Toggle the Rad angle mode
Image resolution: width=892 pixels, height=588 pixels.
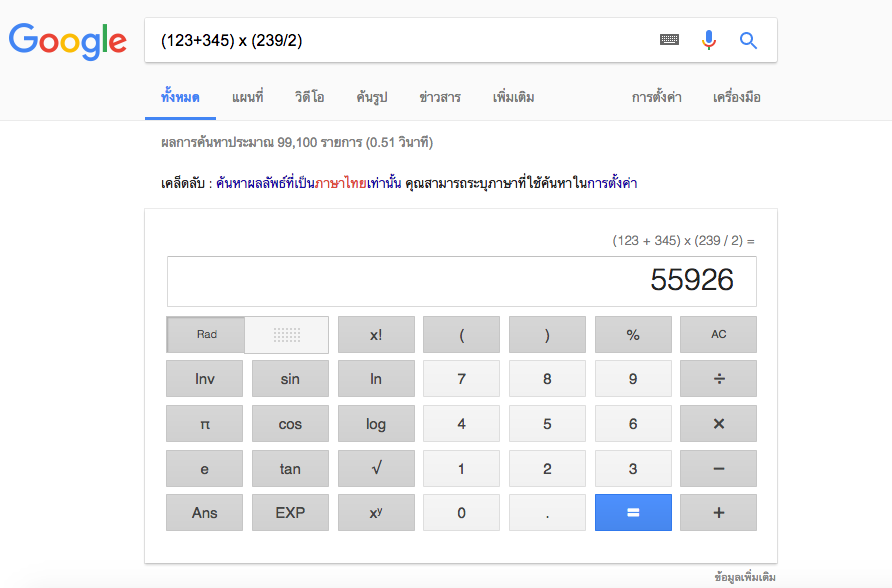point(206,334)
